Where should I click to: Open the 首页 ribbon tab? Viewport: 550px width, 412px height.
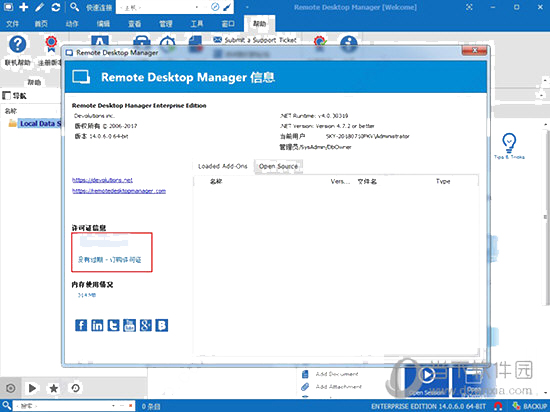(x=41, y=24)
